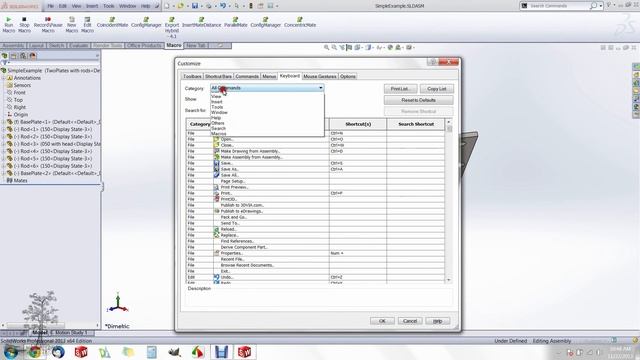Click the New document icon
The height and width of the screenshot is (360, 640).
coord(167,6)
